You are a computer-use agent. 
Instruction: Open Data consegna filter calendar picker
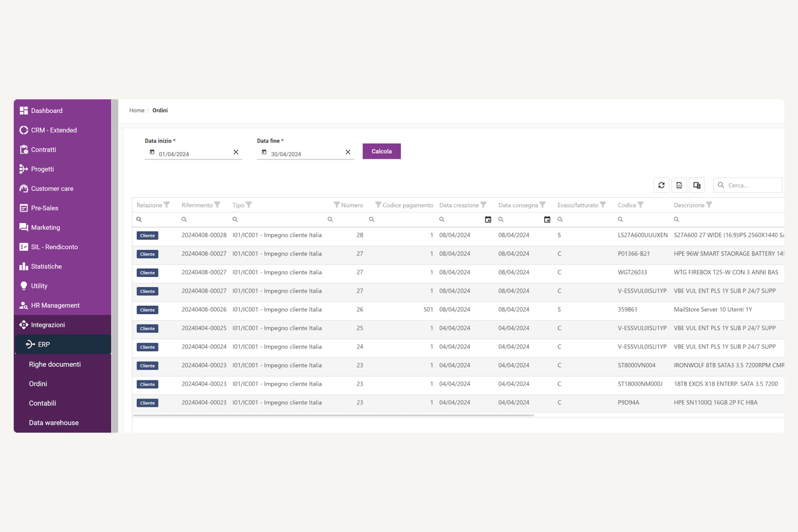pyautogui.click(x=547, y=219)
